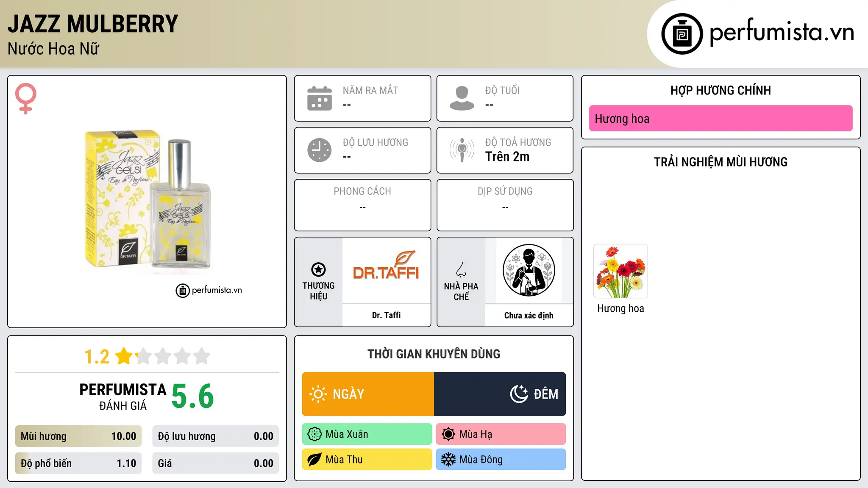
Task: Click the THỜI GIAN KHUYÊN DÙNG heading
Action: click(434, 354)
